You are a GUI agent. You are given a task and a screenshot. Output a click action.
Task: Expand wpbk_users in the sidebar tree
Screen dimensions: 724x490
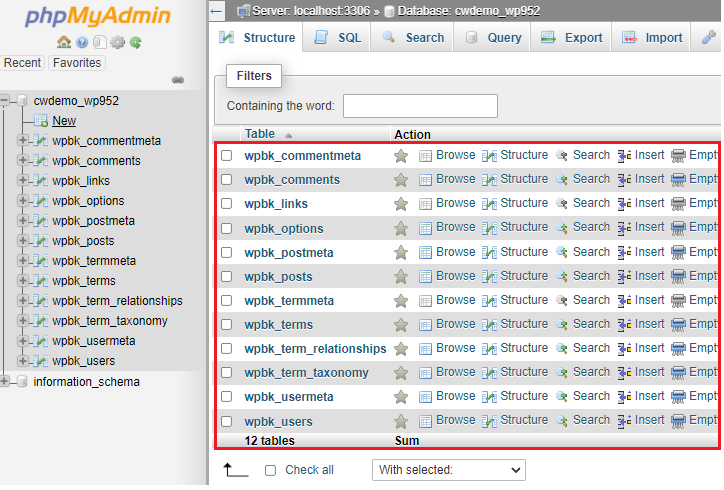22,360
